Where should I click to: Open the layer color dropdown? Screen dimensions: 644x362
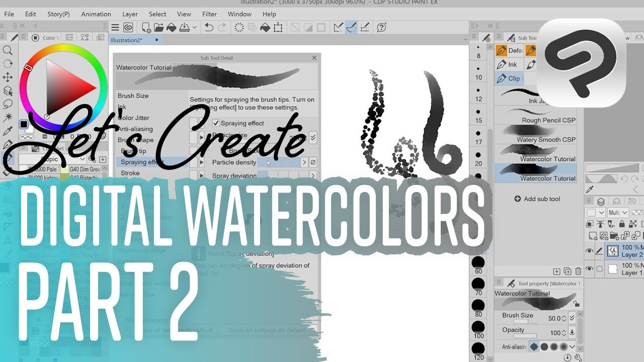click(x=595, y=213)
